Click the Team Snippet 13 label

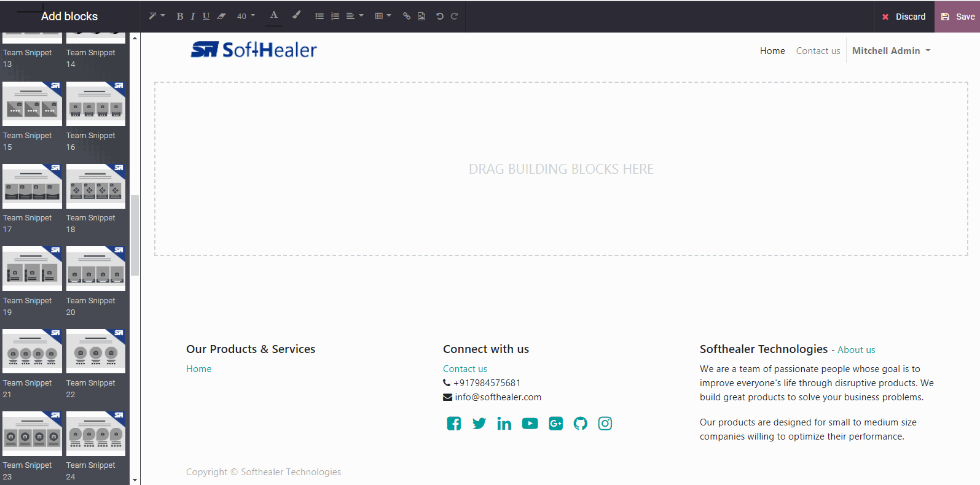27,58
